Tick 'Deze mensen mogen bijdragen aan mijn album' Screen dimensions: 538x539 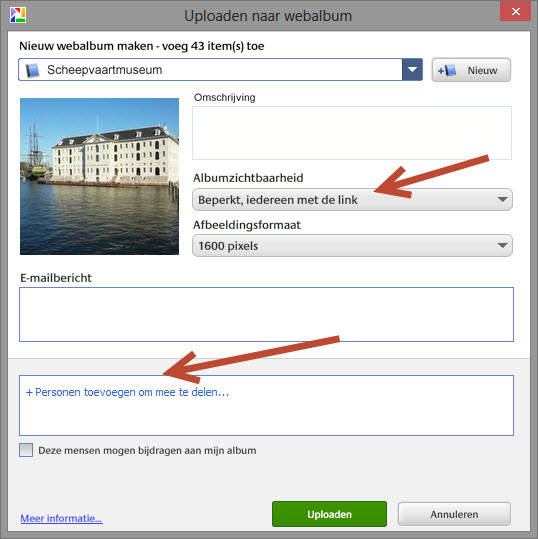pos(26,450)
